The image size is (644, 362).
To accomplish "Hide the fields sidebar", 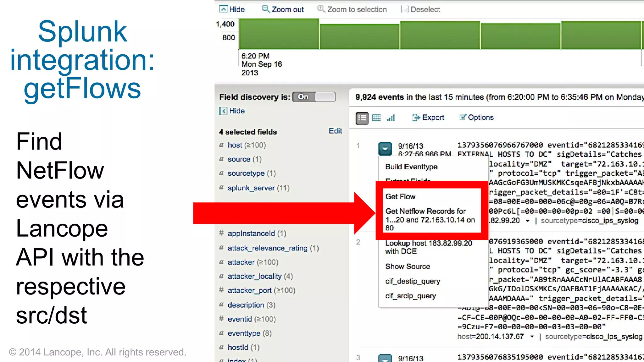I will [x=232, y=111].
